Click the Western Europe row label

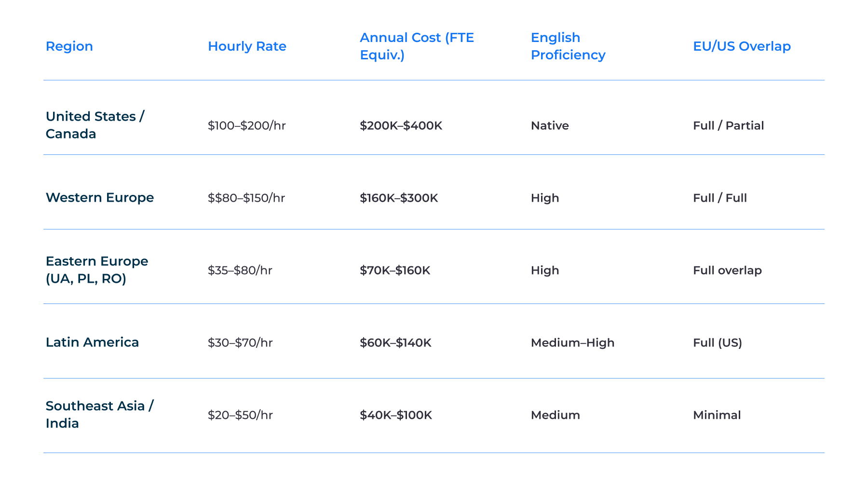pos(100,197)
